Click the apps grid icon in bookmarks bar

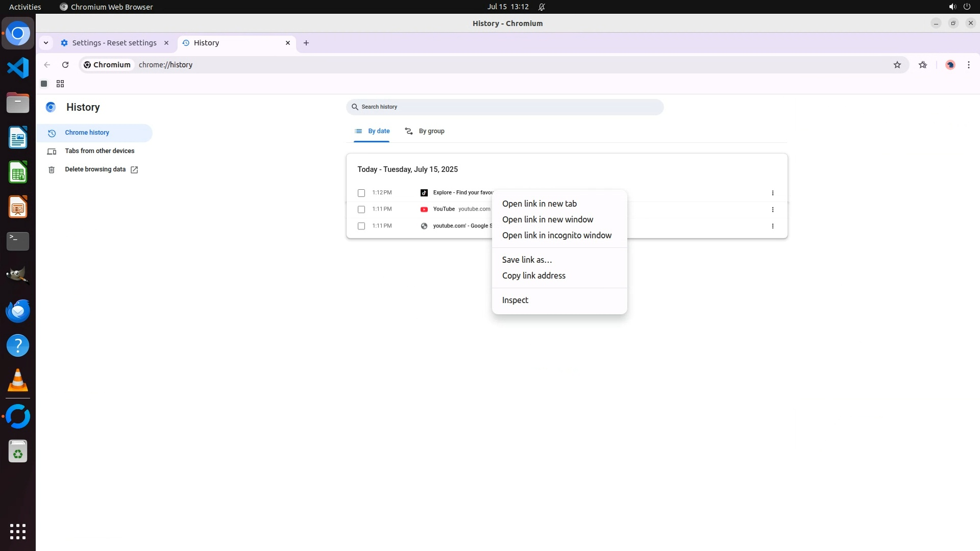pyautogui.click(x=60, y=84)
